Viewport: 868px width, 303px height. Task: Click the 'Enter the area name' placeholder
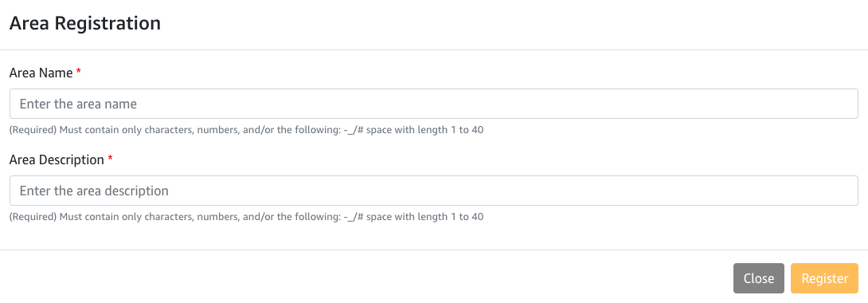tap(78, 104)
